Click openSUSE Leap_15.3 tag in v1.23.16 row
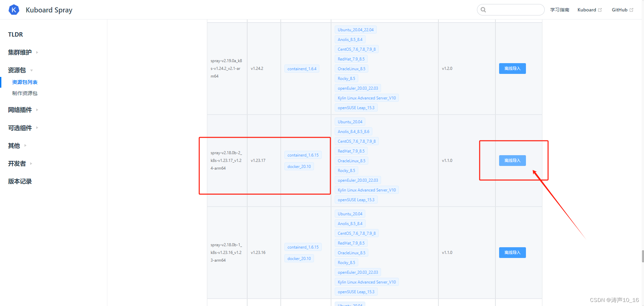 click(356, 292)
